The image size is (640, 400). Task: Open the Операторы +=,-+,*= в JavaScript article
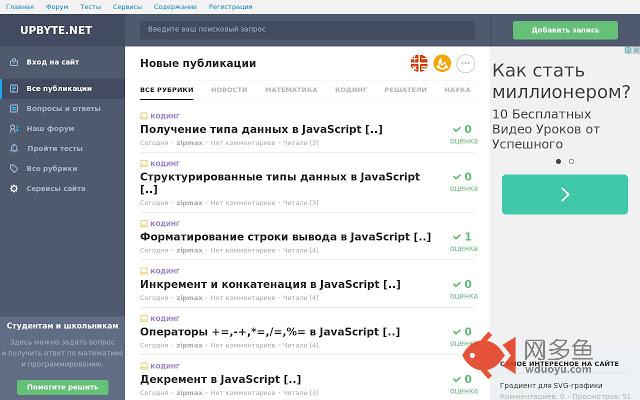click(x=270, y=331)
